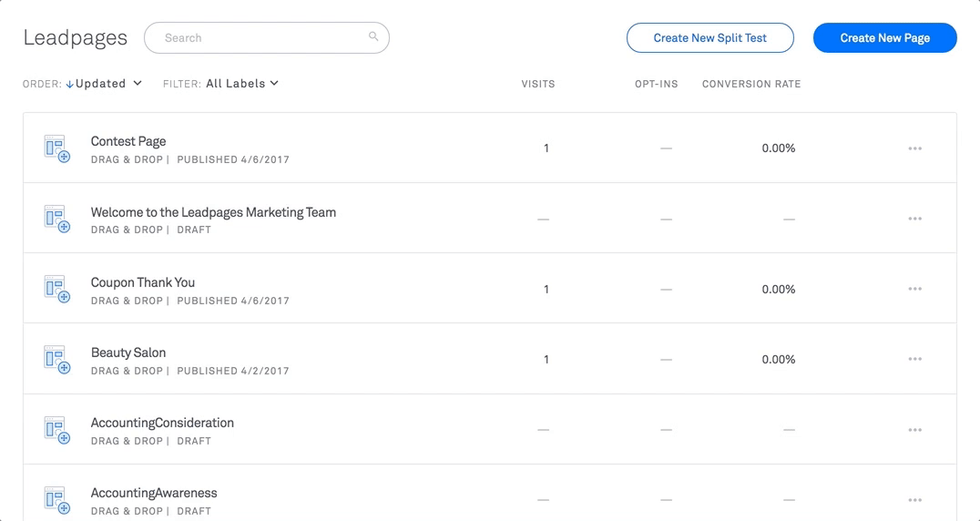The height and width of the screenshot is (521, 980).
Task: Click the DRAFT status under AccountingConsideration
Action: (x=194, y=441)
